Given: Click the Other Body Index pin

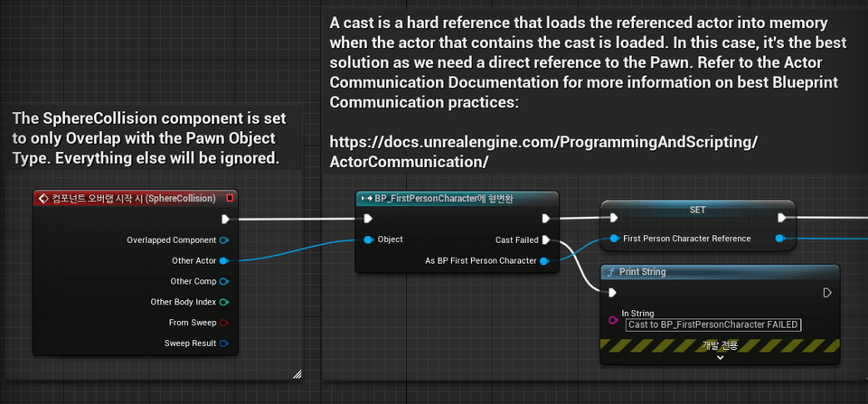Looking at the screenshot, I should pyautogui.click(x=224, y=302).
